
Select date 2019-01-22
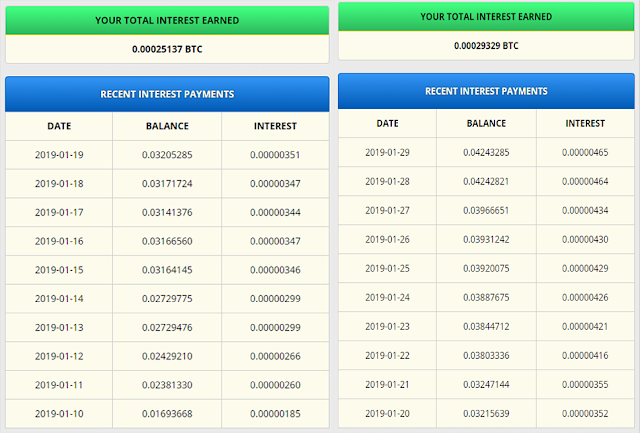coord(387,355)
